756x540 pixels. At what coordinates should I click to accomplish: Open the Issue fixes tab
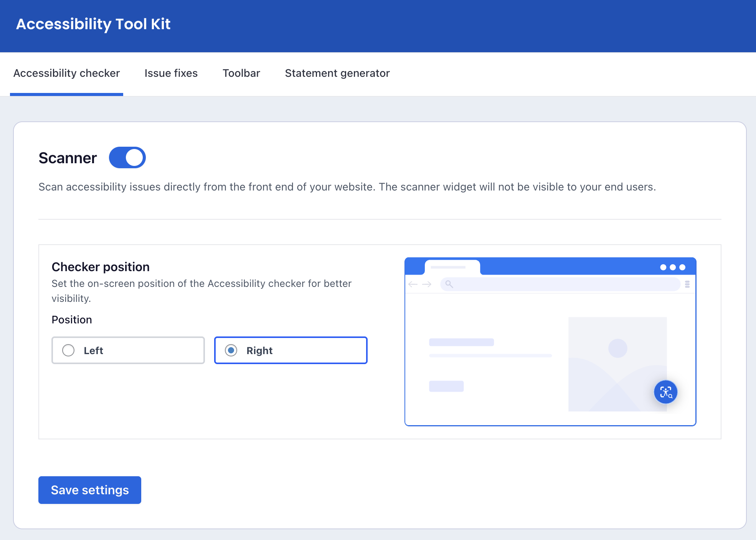(x=171, y=73)
